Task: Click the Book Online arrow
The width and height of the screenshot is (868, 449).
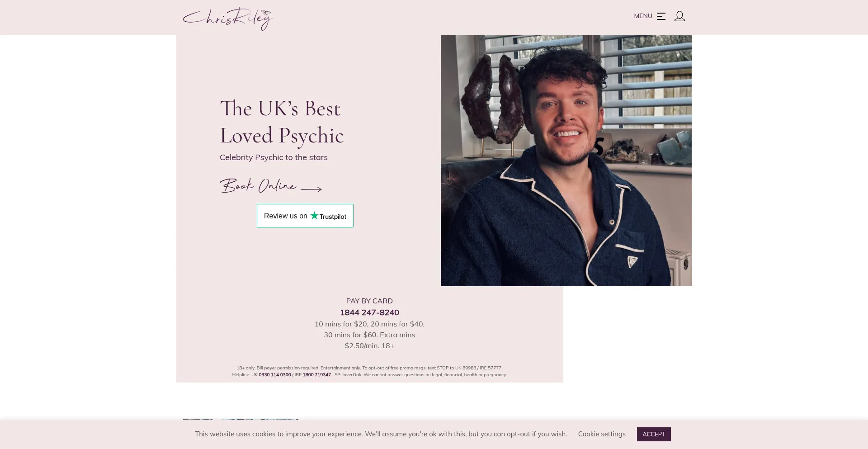Action: point(311,189)
